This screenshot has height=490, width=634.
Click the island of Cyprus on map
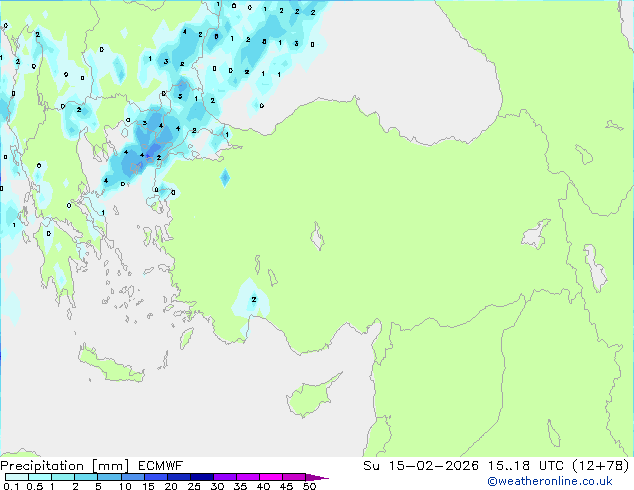click(324, 387)
